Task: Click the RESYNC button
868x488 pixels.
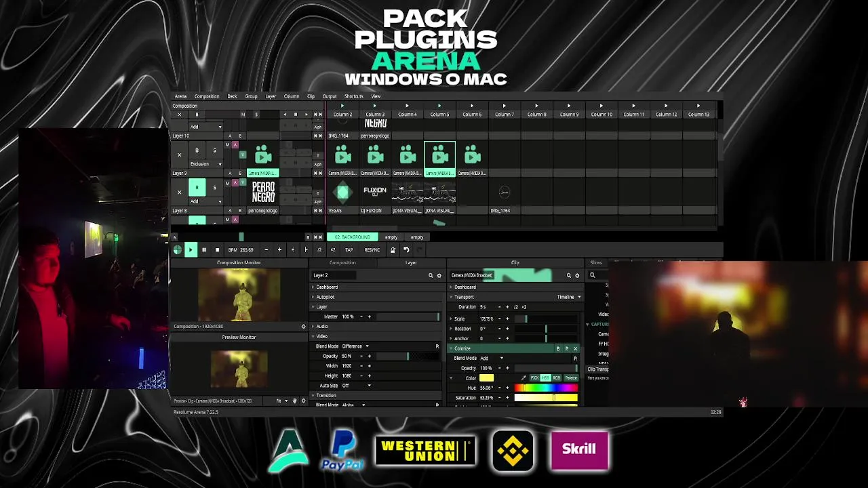Action: click(372, 250)
